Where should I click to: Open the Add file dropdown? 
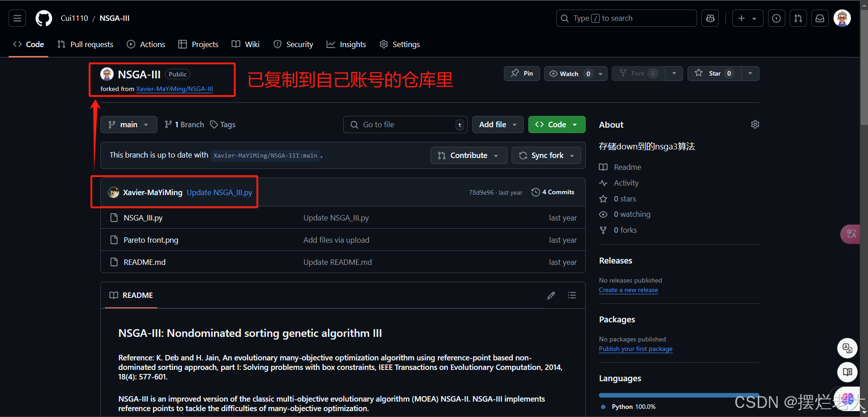coord(498,125)
